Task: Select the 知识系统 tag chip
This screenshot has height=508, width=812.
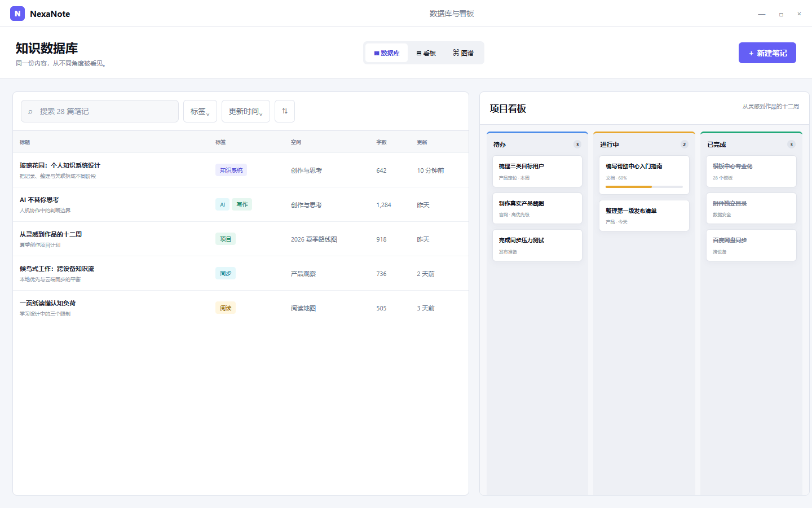Action: click(231, 170)
